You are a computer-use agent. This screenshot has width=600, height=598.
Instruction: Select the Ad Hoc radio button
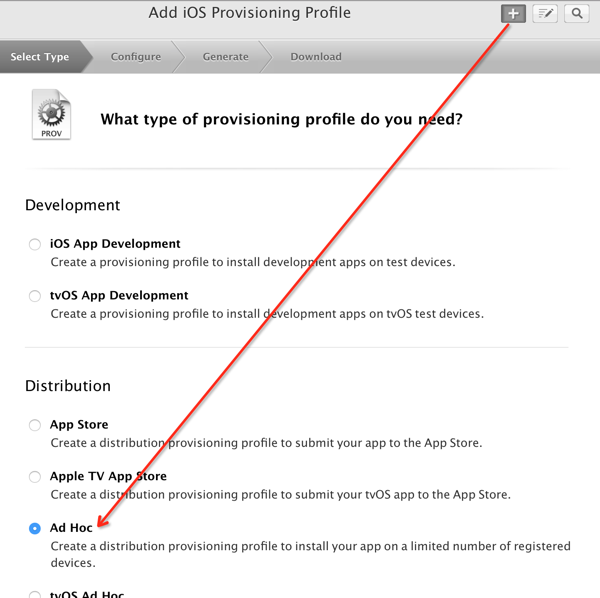35,528
